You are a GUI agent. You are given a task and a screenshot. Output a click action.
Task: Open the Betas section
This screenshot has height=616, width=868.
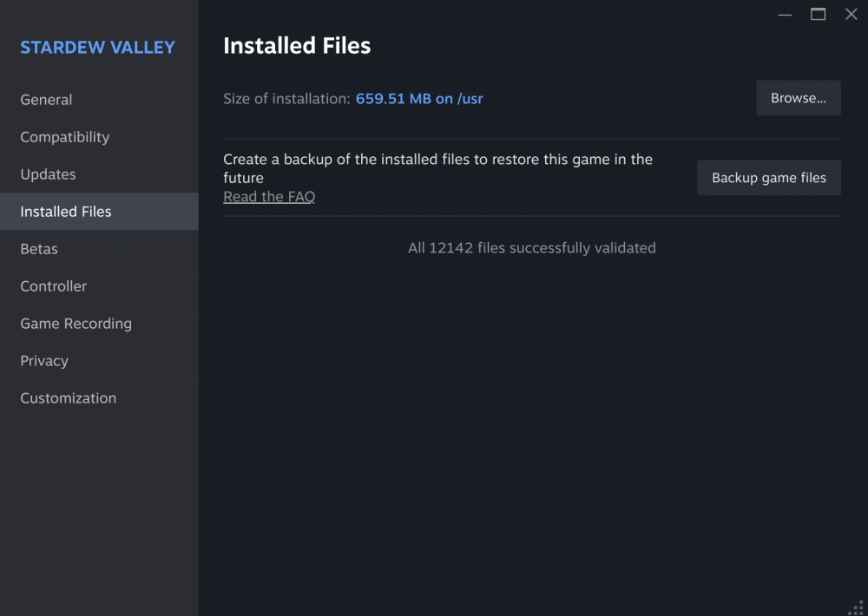pyautogui.click(x=39, y=249)
